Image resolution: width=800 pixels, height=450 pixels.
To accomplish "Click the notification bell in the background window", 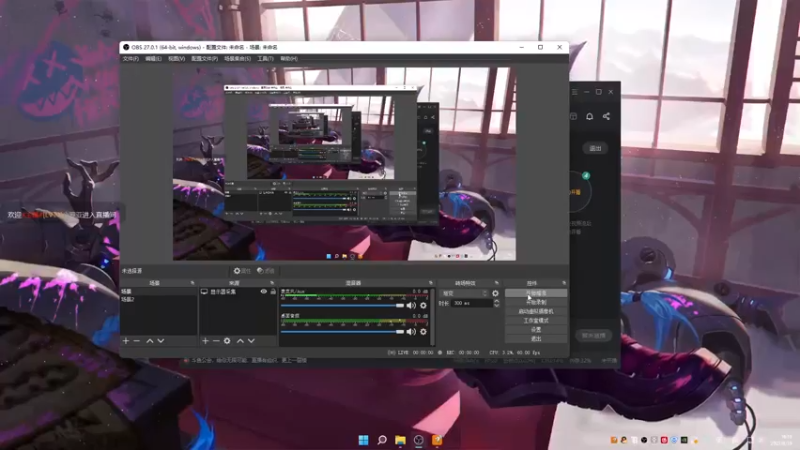I will (x=589, y=116).
